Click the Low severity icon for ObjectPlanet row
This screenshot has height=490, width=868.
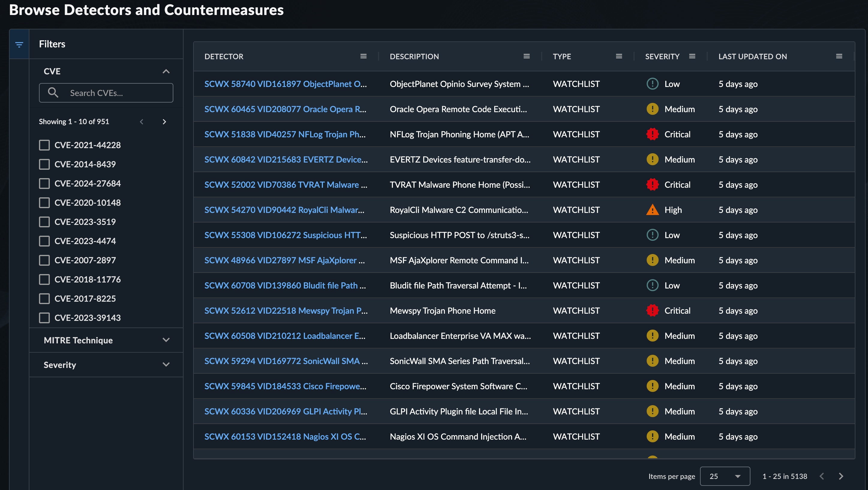coord(652,84)
